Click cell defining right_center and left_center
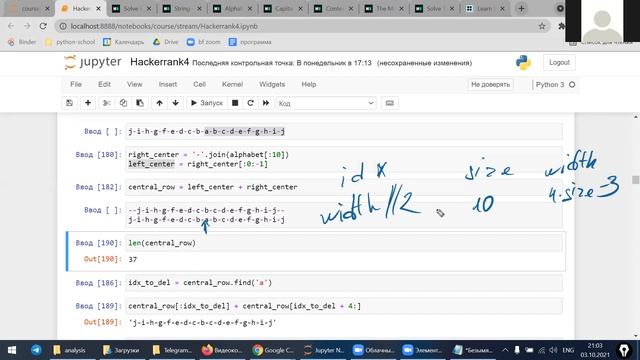This screenshot has width=640, height=360. (x=344, y=159)
